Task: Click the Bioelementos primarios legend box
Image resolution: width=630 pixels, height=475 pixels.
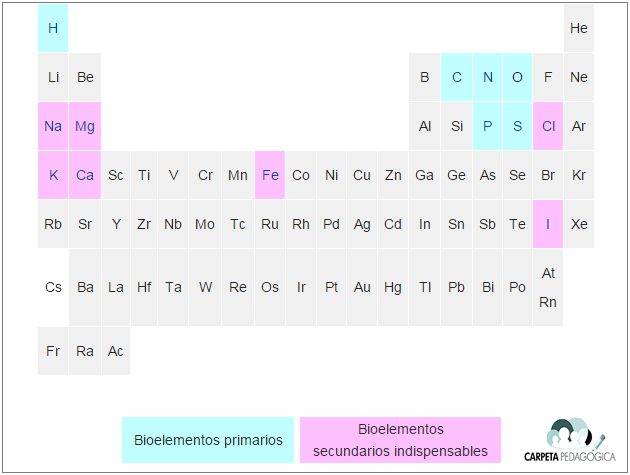Action: (208, 440)
